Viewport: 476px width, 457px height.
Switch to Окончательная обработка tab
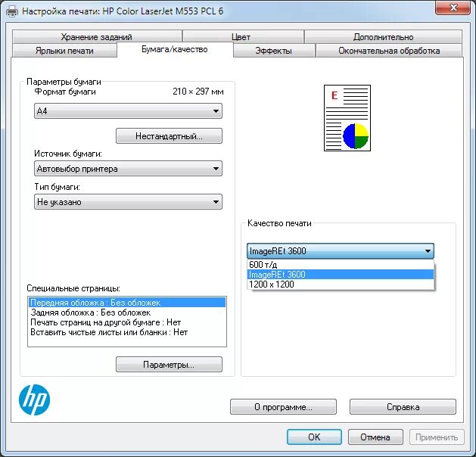coord(389,51)
